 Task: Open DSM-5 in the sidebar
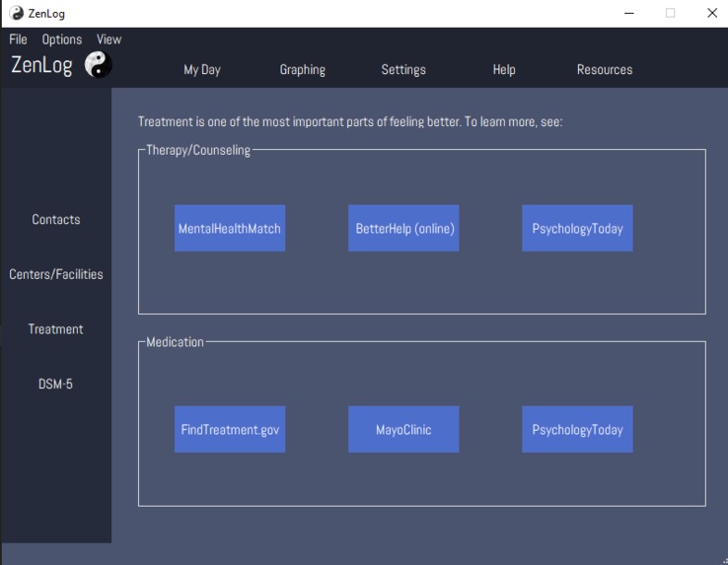pyautogui.click(x=55, y=384)
